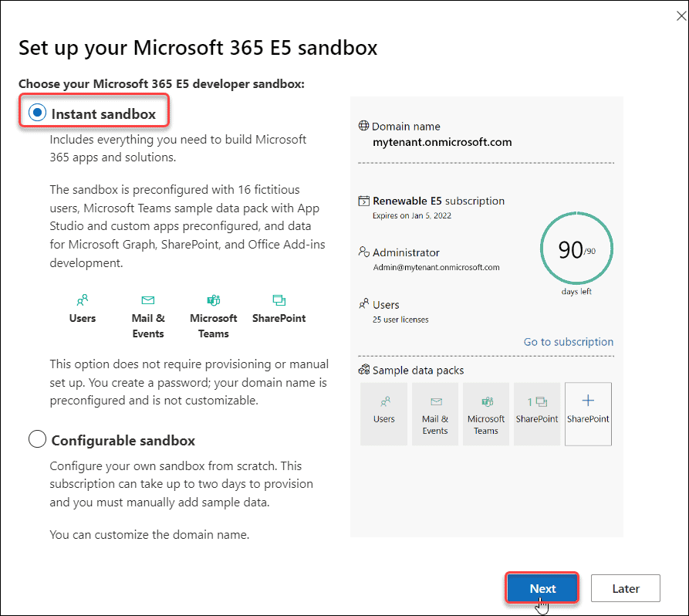The width and height of the screenshot is (689, 616).
Task: Click the Renewable E5 subscription heading
Action: pyautogui.click(x=438, y=201)
